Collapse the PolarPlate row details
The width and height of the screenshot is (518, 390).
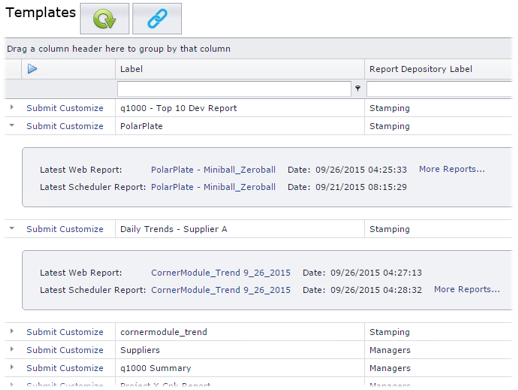(12, 125)
